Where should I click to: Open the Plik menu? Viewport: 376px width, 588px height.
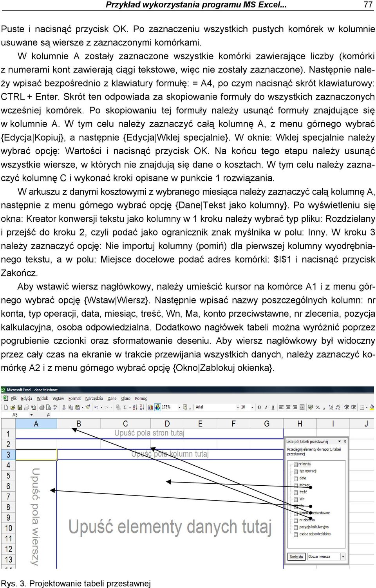[x=13, y=399]
